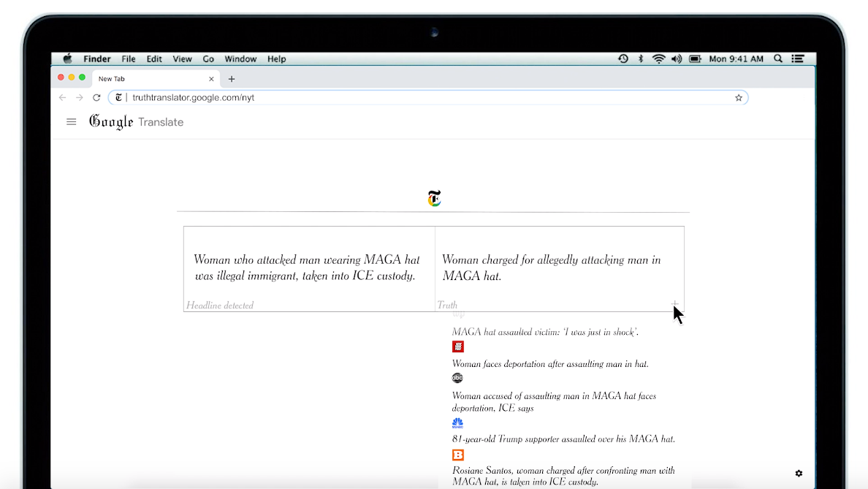Click the Wi-Fi status icon
The width and height of the screenshot is (868, 489).
coord(658,58)
